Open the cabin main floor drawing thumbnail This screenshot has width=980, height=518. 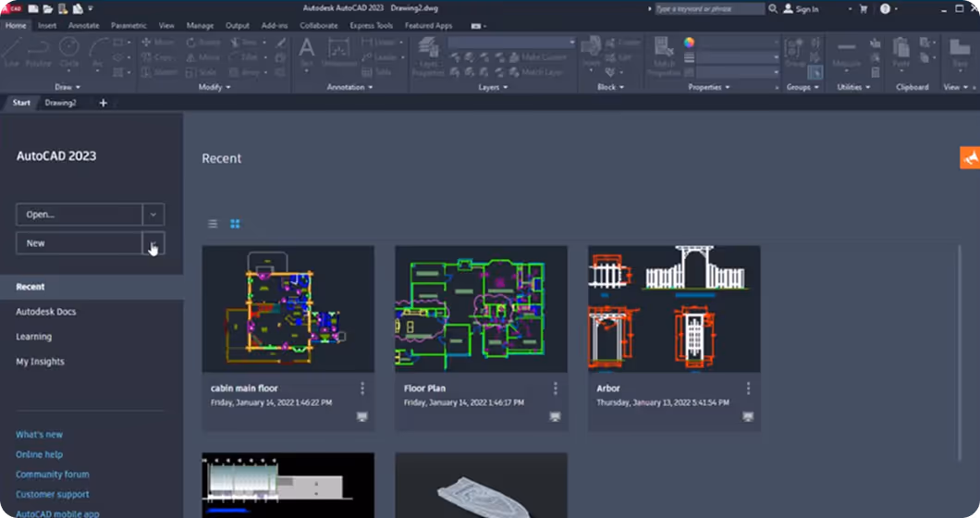tap(288, 309)
